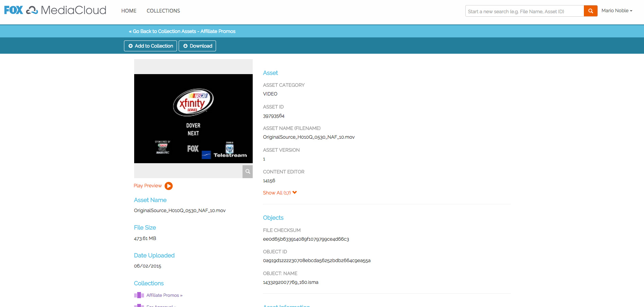Open the COLLECTIONS menu item

(x=163, y=11)
